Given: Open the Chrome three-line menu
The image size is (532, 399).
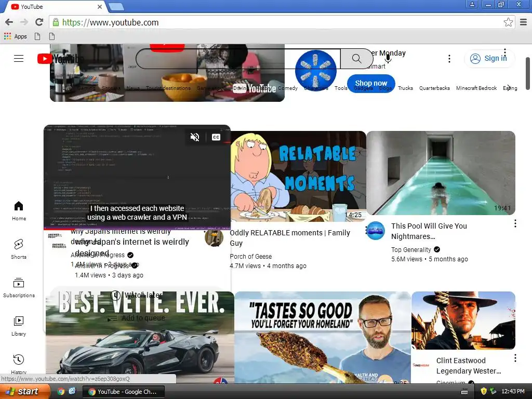Looking at the screenshot, I should tap(524, 22).
